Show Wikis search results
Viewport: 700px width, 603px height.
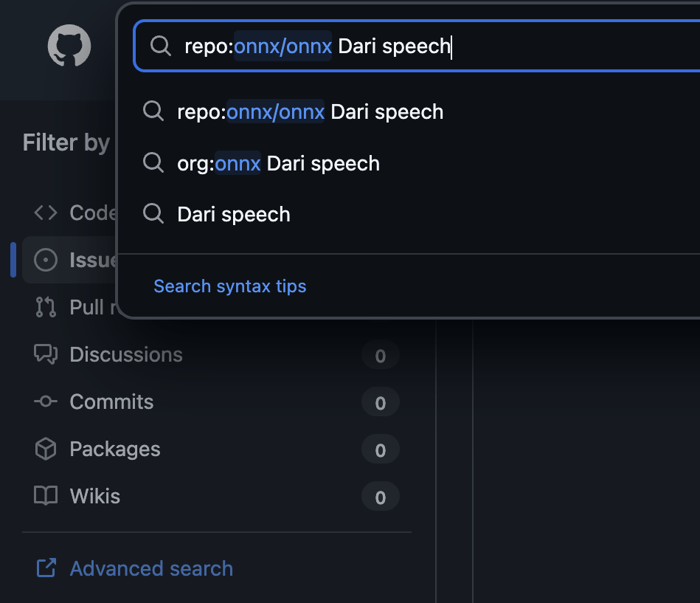[x=94, y=496]
